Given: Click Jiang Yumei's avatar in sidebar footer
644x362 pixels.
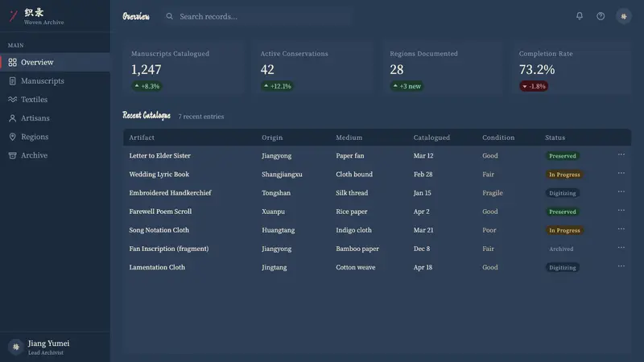Looking at the screenshot, I should click(x=15, y=347).
